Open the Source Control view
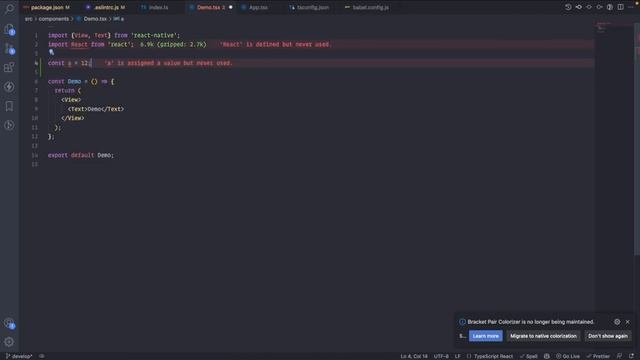This screenshot has height=360, width=640. click(x=9, y=49)
